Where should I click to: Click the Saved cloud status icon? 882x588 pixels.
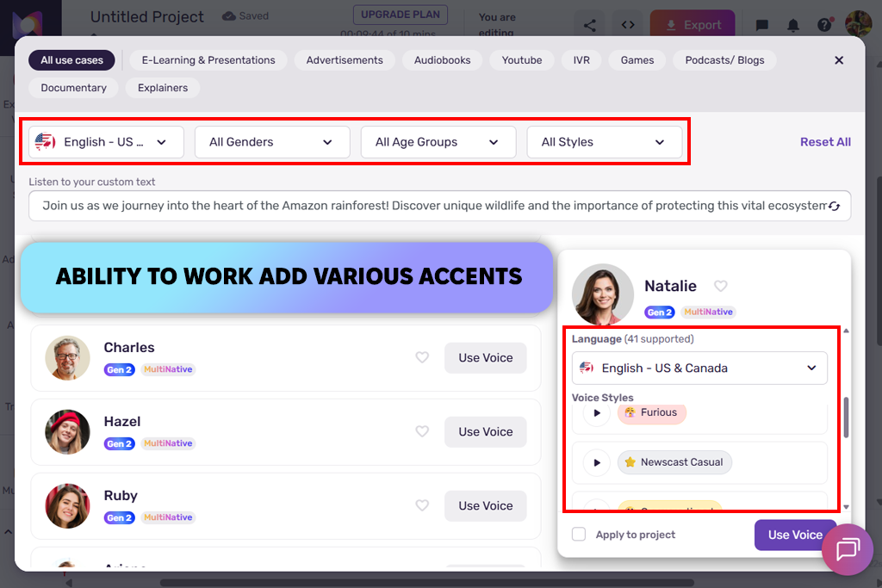coord(229,15)
